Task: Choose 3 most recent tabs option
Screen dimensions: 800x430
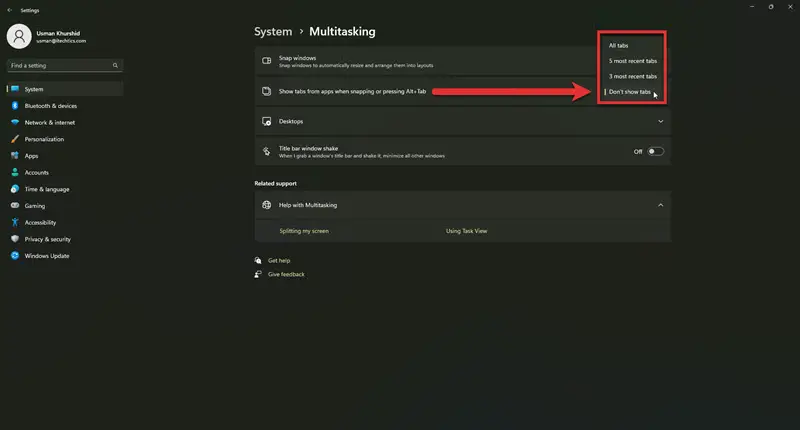Action: [632, 77]
